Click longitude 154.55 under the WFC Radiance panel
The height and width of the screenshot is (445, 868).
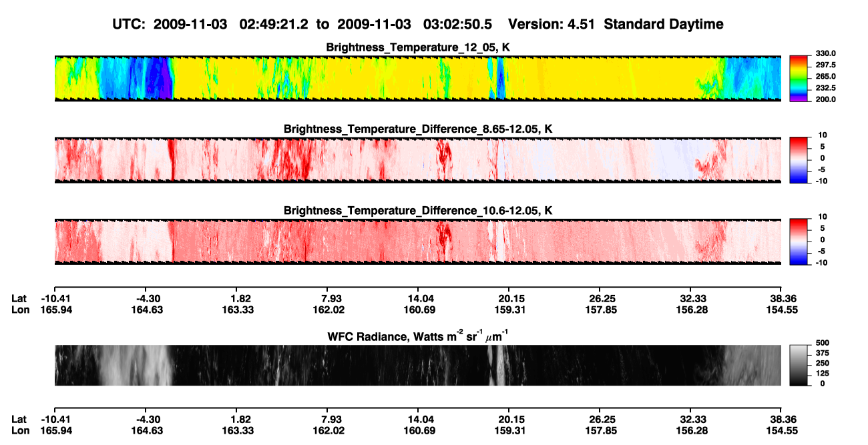[783, 431]
